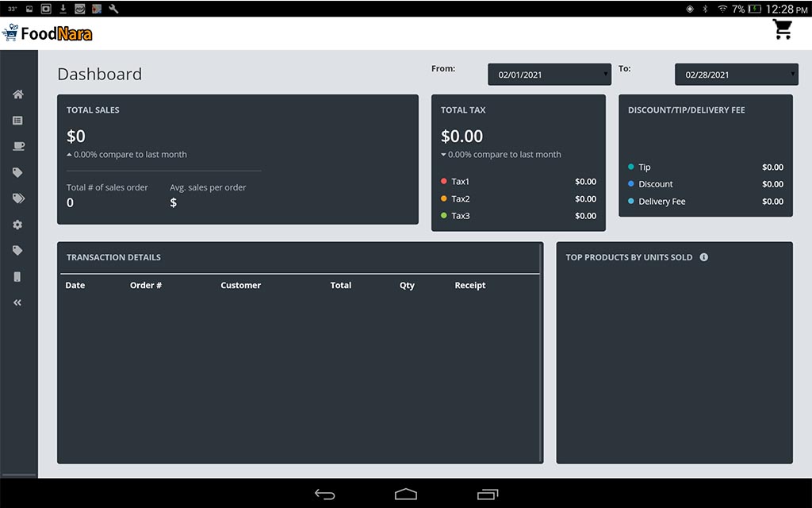Viewport: 812px width, 508px height.
Task: Click the red Tax1 legend dot
Action: 444,181
